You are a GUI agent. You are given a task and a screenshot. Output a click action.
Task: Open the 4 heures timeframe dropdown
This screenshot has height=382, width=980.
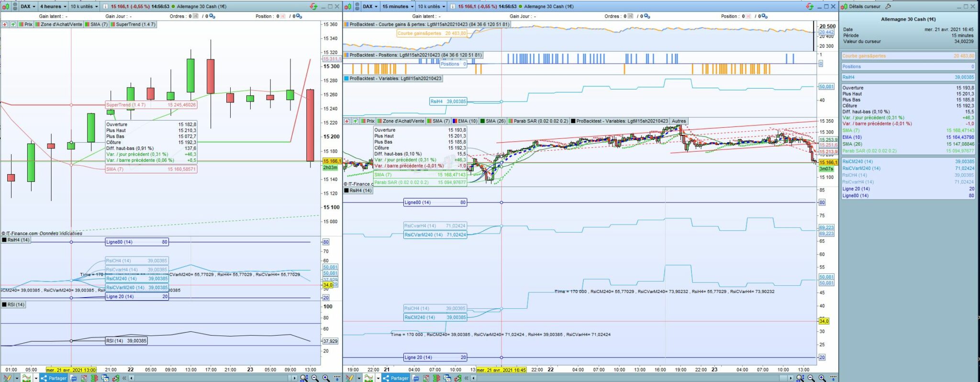coord(52,6)
